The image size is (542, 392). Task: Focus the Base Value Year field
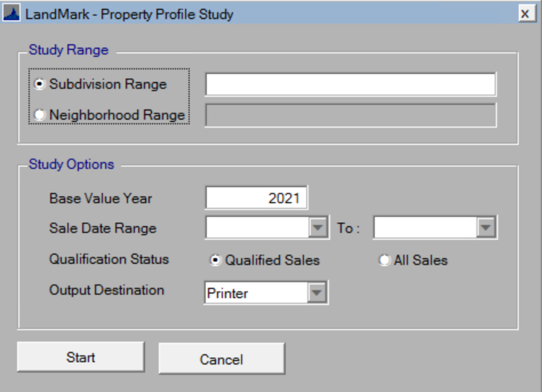click(256, 198)
